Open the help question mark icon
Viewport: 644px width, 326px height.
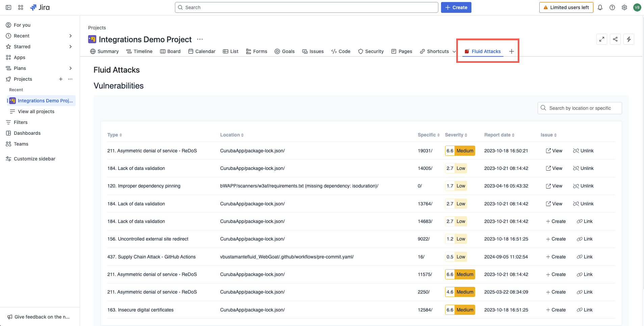[612, 7]
